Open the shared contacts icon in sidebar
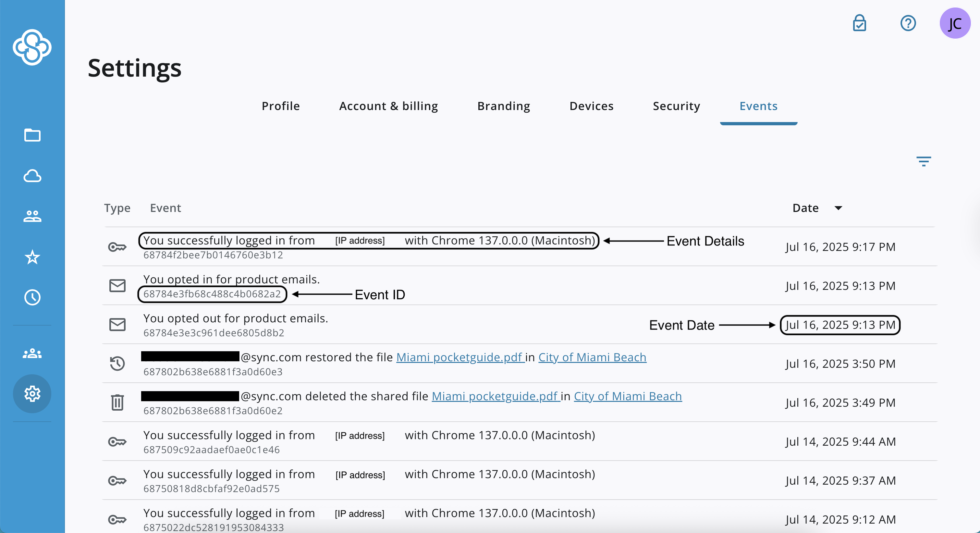 pos(32,217)
